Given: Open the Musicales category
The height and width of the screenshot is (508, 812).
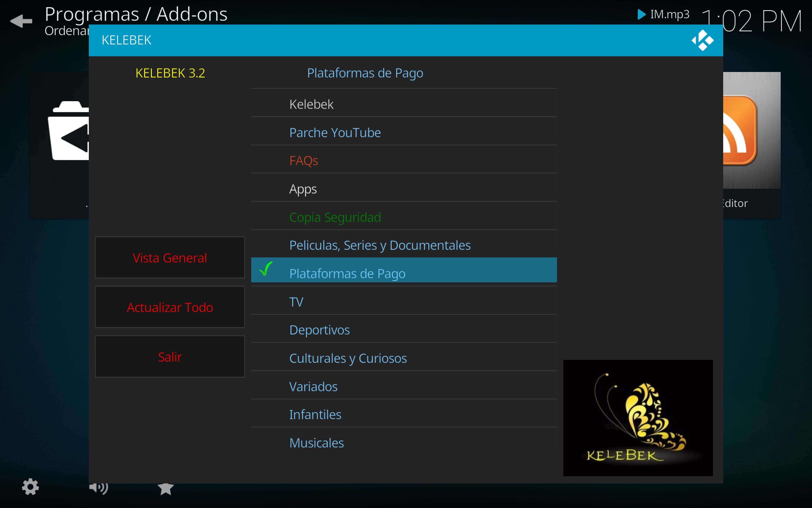Looking at the screenshot, I should tap(404, 443).
